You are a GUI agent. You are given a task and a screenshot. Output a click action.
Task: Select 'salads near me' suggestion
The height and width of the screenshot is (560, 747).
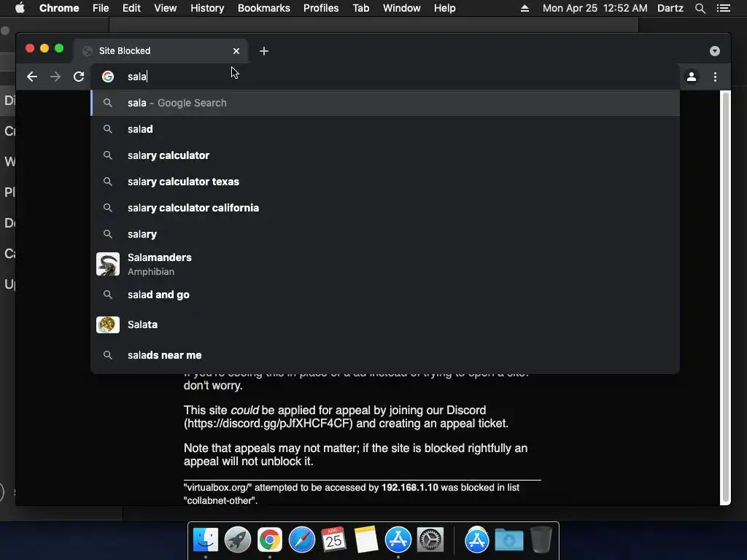(385, 355)
